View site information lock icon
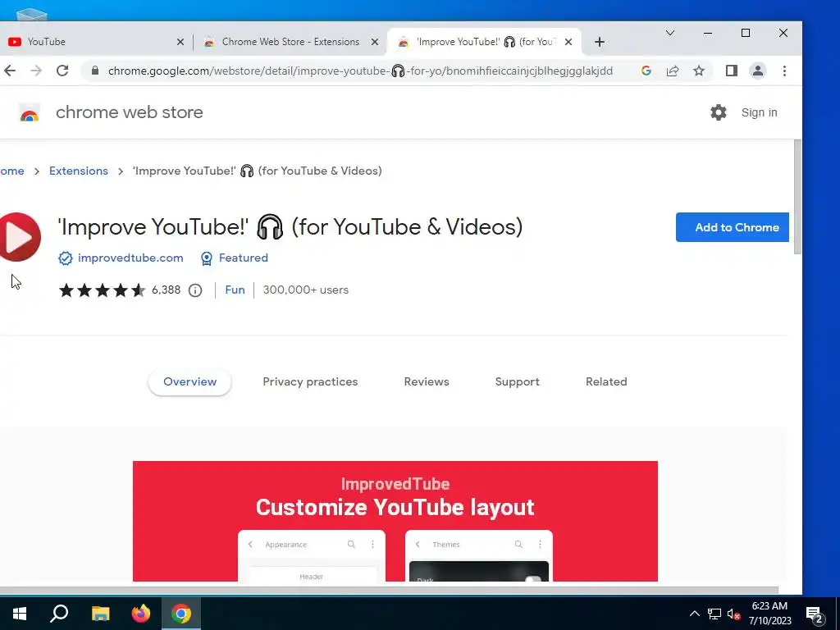Viewport: 840px width, 630px height. point(95,71)
